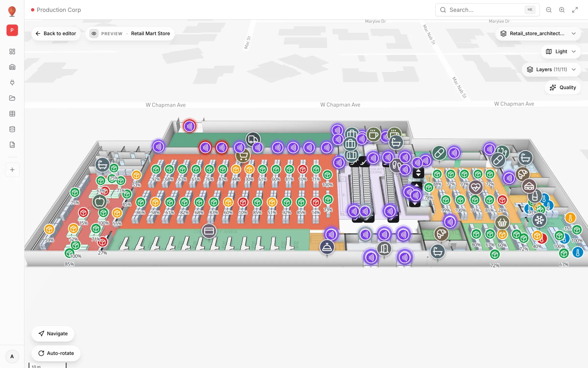Go Back to editor

click(x=56, y=34)
